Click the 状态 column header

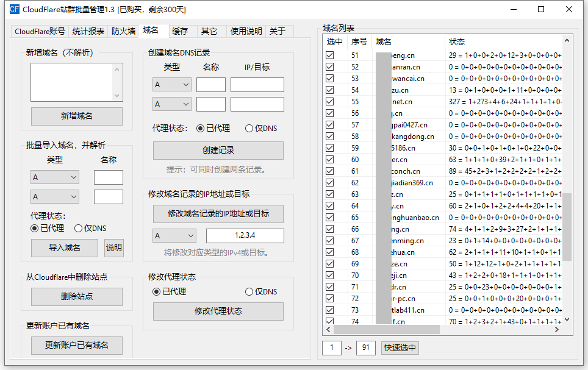(504, 41)
